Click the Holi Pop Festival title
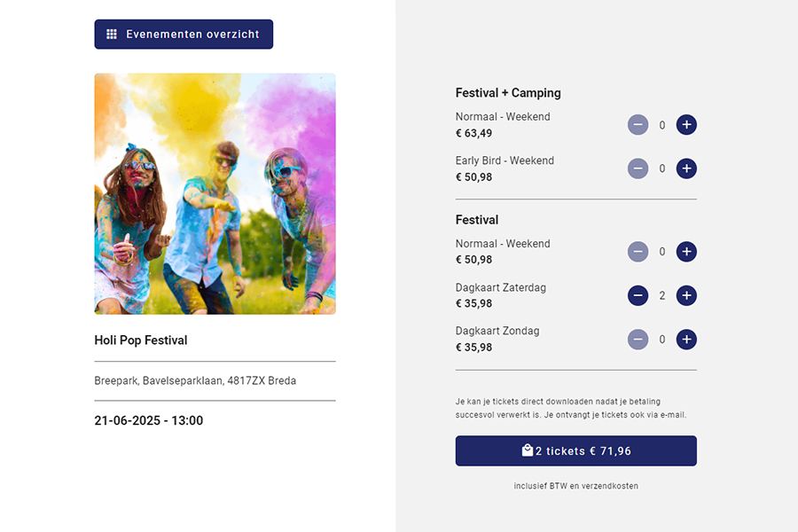Image resolution: width=798 pixels, height=532 pixels. (141, 340)
